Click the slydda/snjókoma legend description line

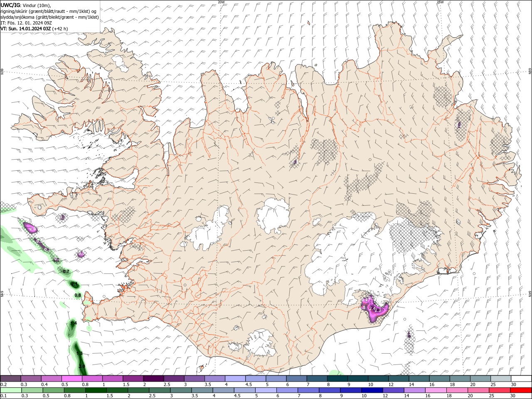(49, 17)
